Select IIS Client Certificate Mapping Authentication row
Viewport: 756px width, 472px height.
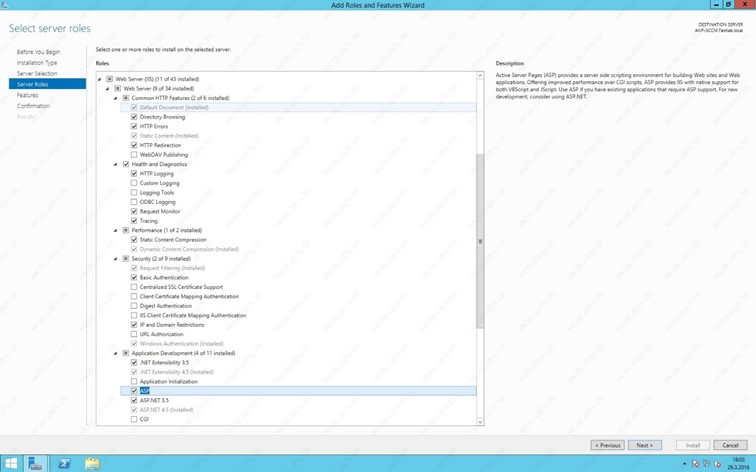tap(193, 315)
